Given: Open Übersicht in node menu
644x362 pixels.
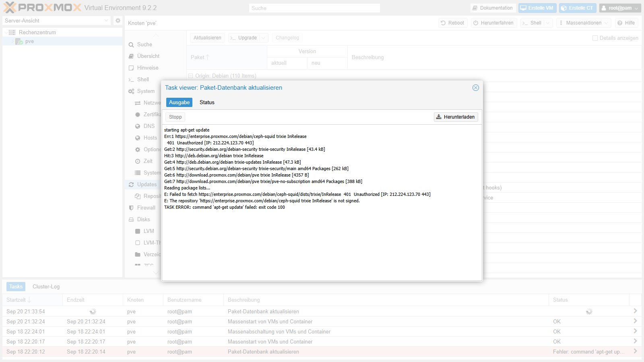Looking at the screenshot, I should [x=148, y=56].
